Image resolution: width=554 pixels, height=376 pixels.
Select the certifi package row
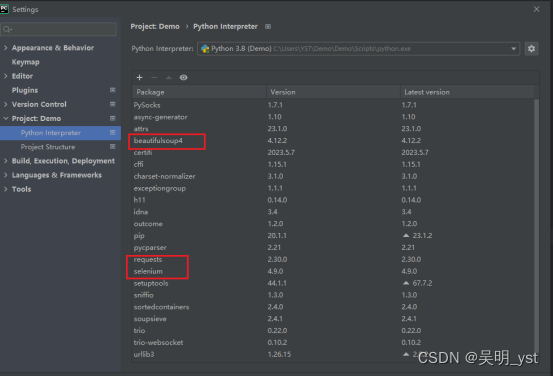(333, 153)
